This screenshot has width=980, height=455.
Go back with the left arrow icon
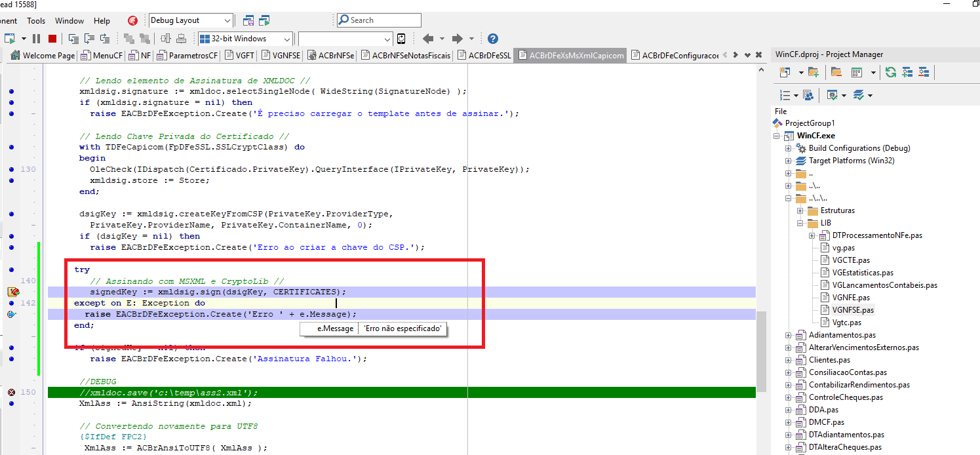click(427, 39)
